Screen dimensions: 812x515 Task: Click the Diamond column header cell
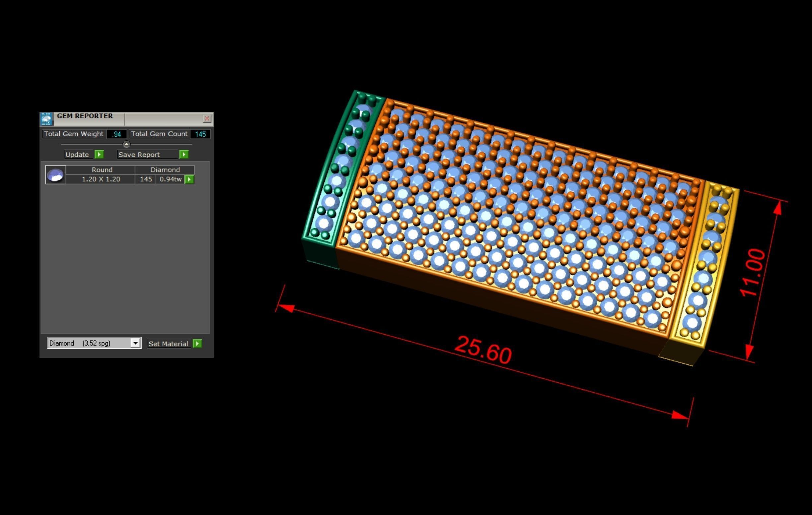165,170
